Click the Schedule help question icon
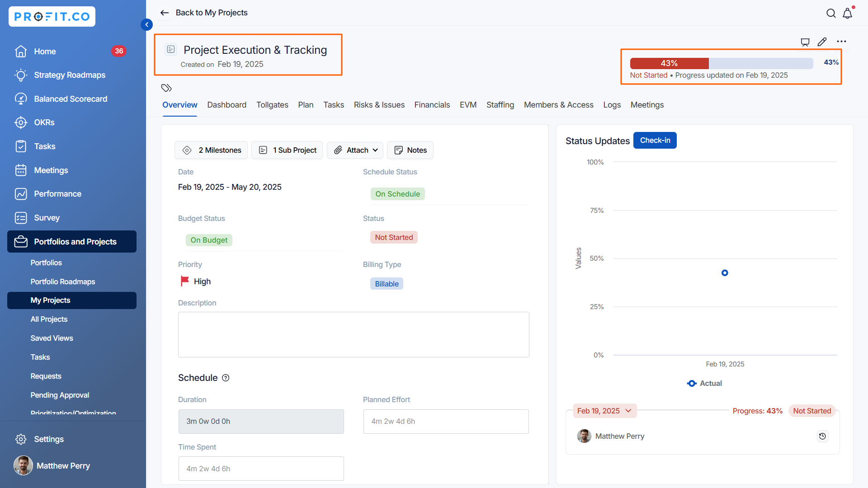The image size is (868, 488). (x=226, y=378)
